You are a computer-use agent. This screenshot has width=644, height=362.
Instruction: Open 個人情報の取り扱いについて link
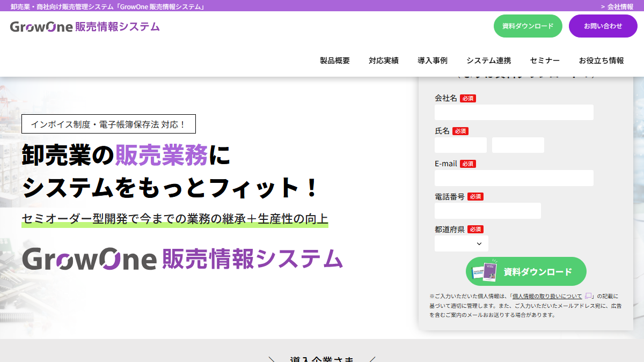pyautogui.click(x=547, y=296)
